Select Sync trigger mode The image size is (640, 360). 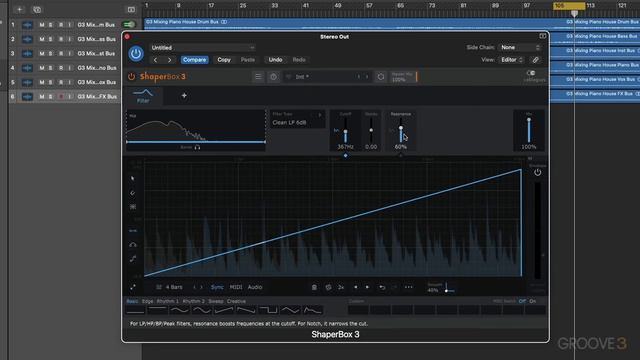217,287
